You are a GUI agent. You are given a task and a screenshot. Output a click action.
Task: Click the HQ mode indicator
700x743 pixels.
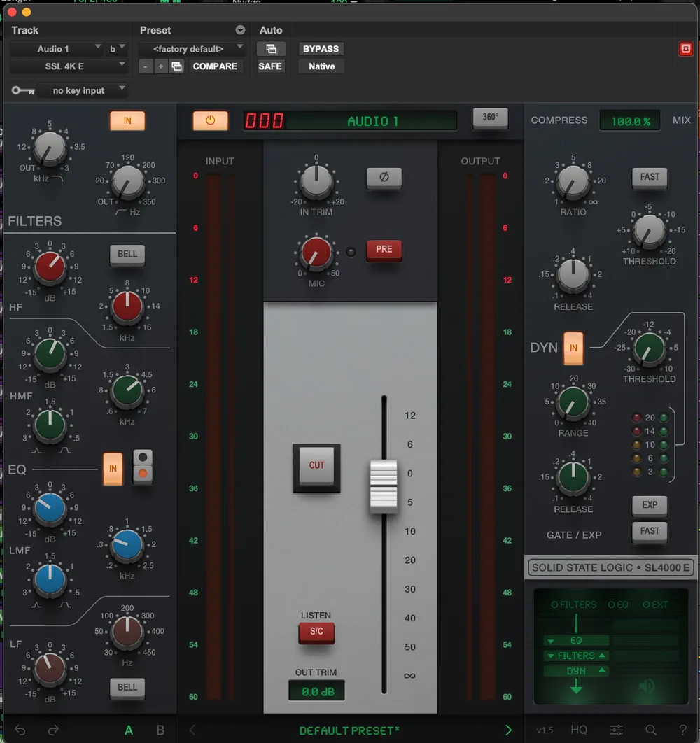click(579, 730)
